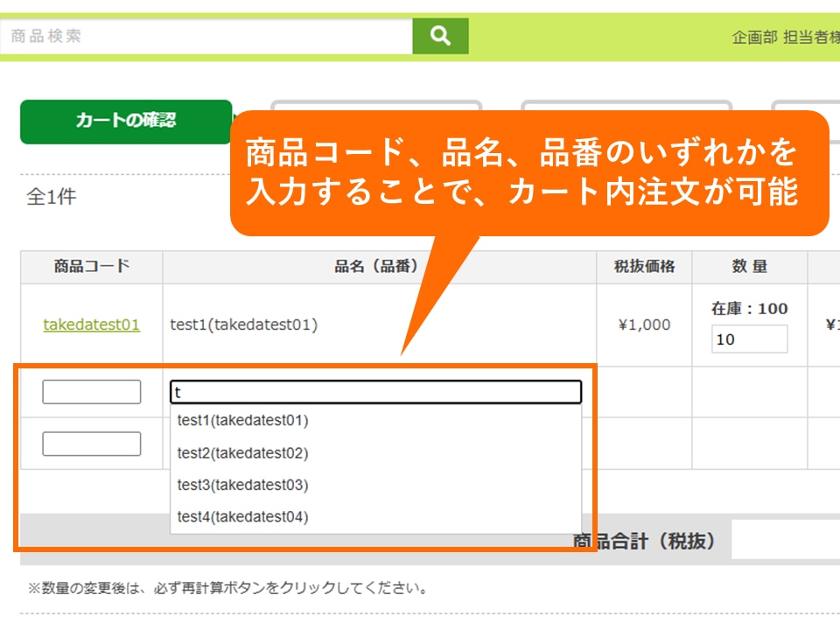Focus the 商品検索 search field
Screen dimensions: 840x630
point(206,37)
